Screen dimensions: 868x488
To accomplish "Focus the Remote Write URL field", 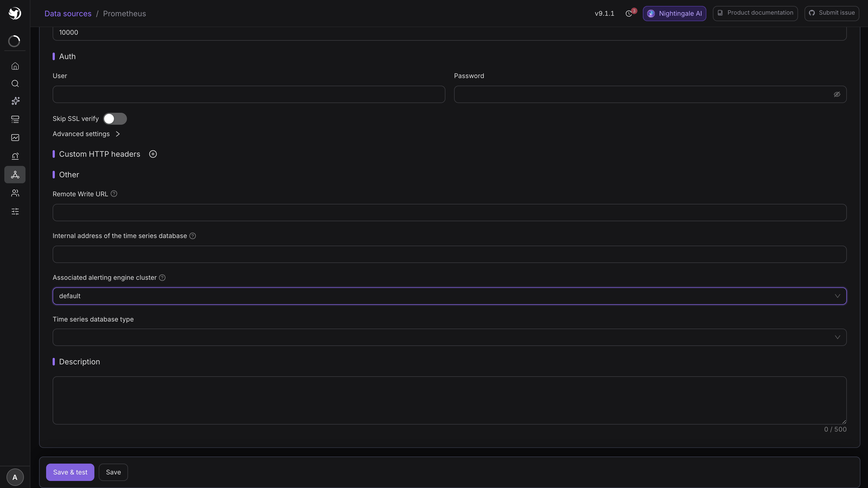I will point(449,213).
